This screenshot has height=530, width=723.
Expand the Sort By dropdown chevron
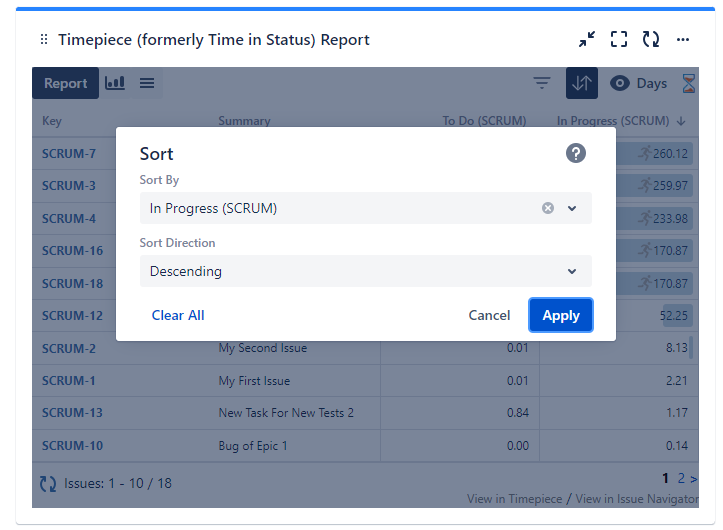coord(572,208)
